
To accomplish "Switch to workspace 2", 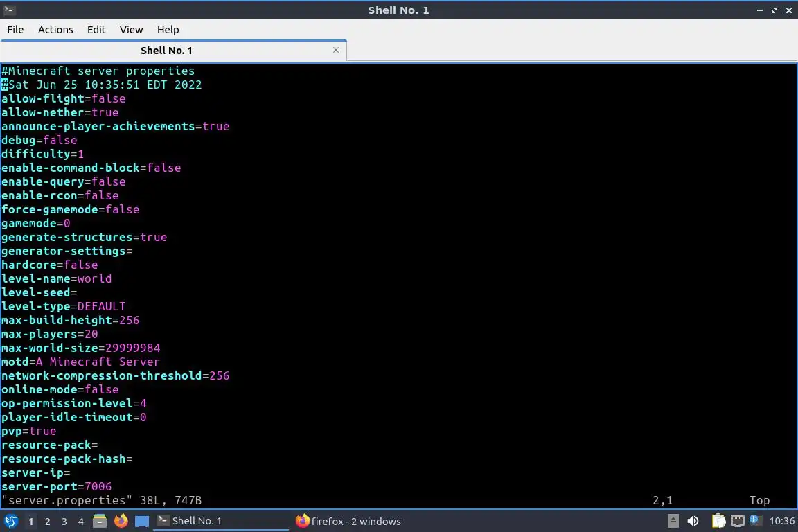I will click(47, 522).
